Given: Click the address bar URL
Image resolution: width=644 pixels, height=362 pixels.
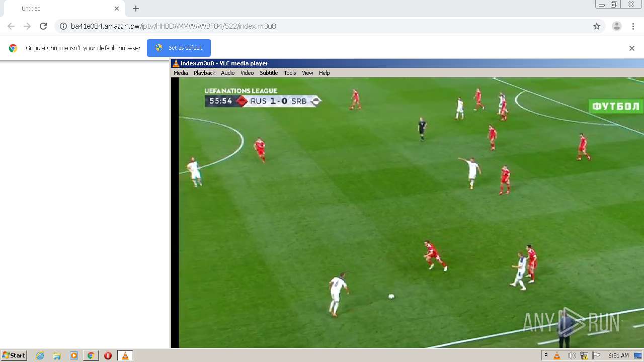Looking at the screenshot, I should coord(173,26).
